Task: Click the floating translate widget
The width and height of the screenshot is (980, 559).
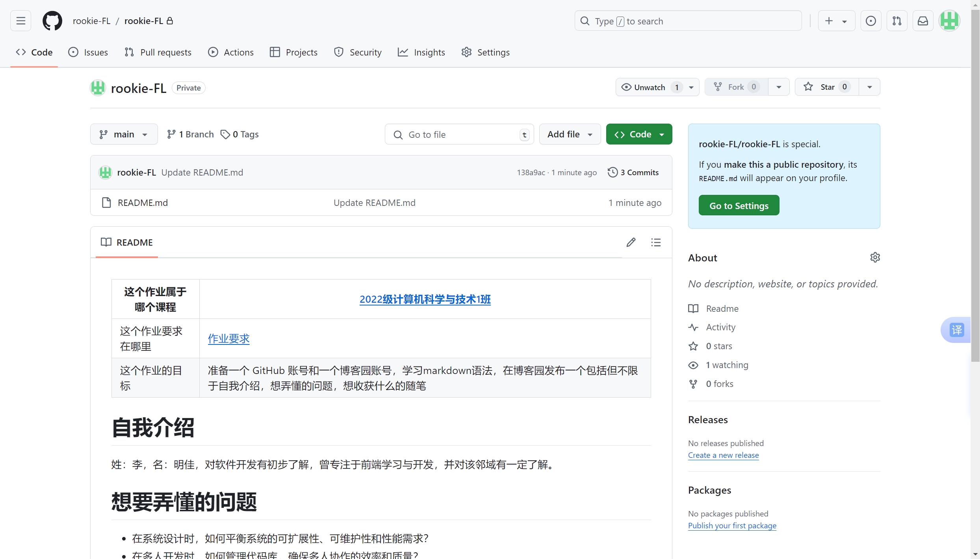Action: pos(956,330)
